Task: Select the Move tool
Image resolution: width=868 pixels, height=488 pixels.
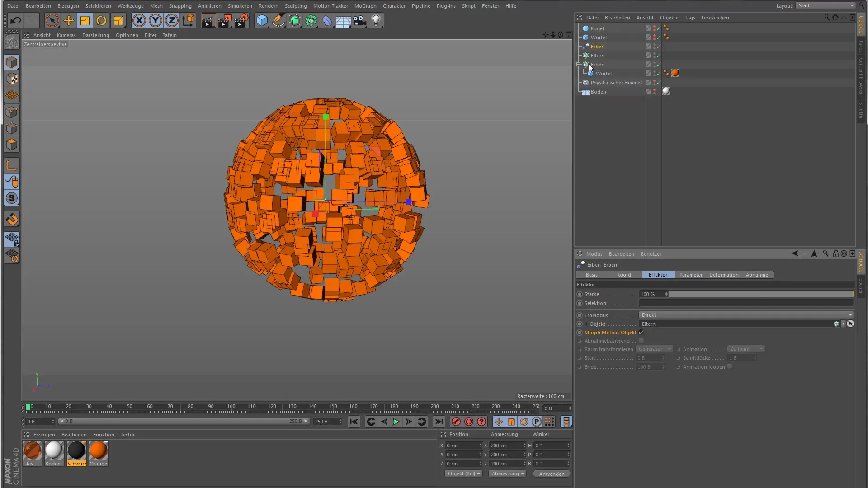Action: point(69,20)
